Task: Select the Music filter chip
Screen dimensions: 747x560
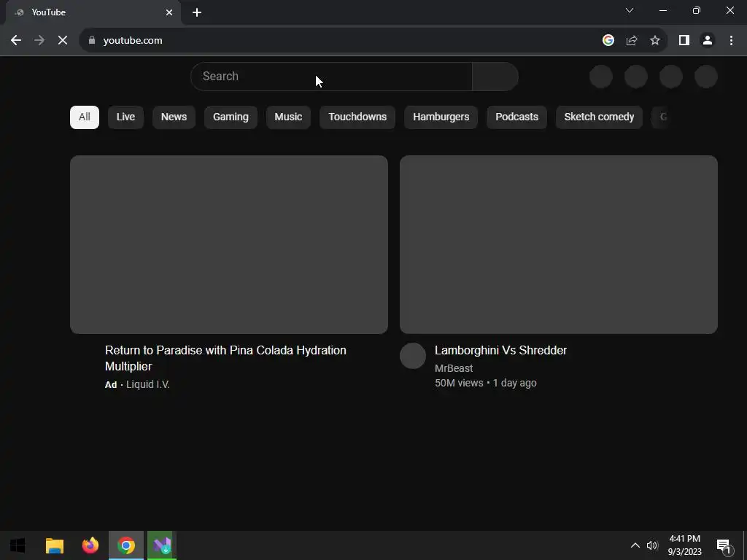Action: pyautogui.click(x=288, y=117)
